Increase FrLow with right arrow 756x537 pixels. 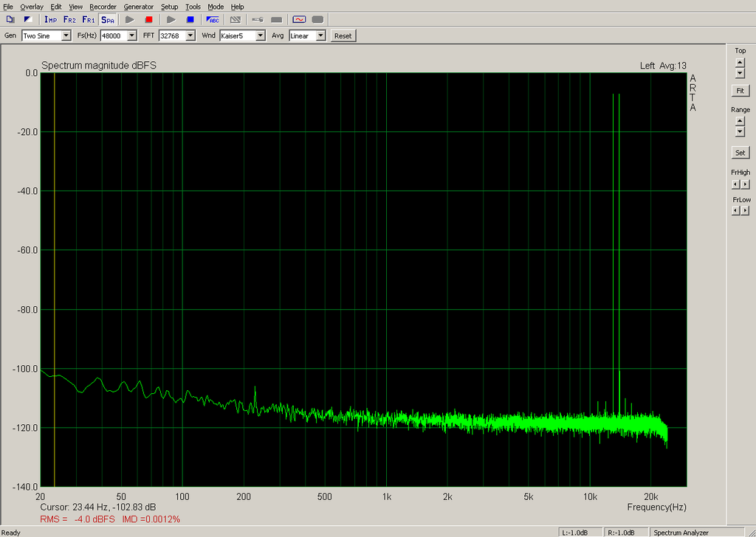coord(746,210)
